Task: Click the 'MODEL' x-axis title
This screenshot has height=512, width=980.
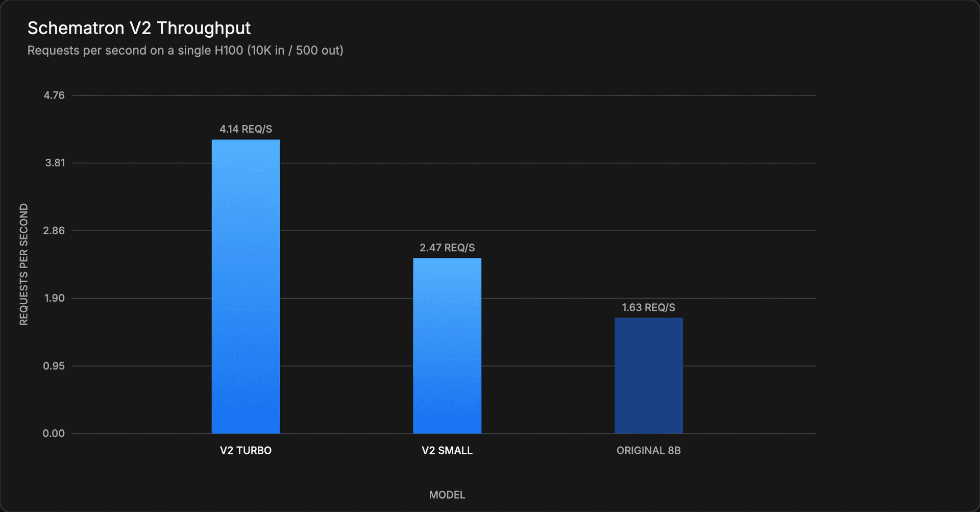Action: (x=447, y=495)
